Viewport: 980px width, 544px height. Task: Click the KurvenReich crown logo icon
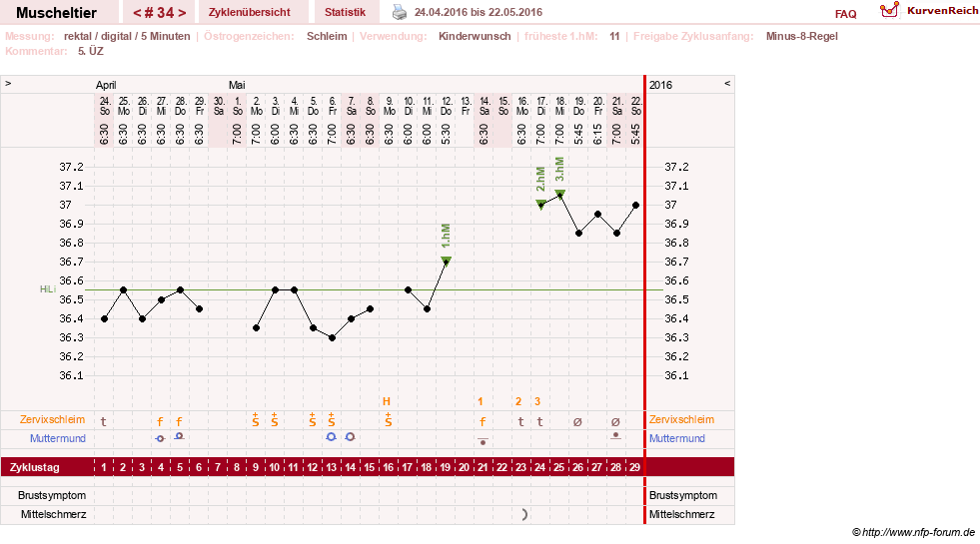click(x=889, y=10)
